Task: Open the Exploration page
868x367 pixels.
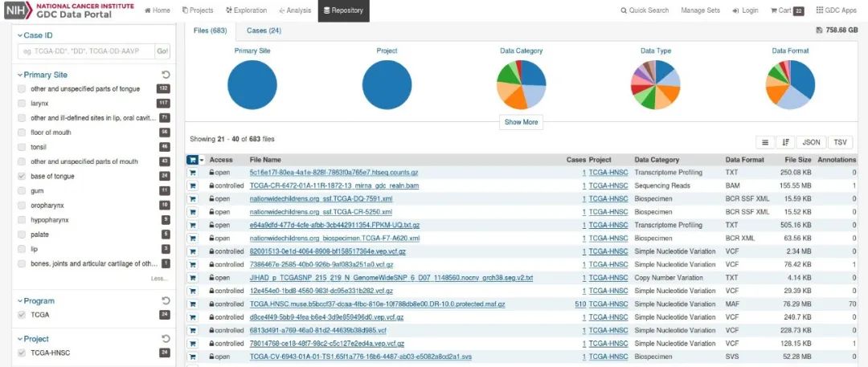Action: [x=247, y=10]
